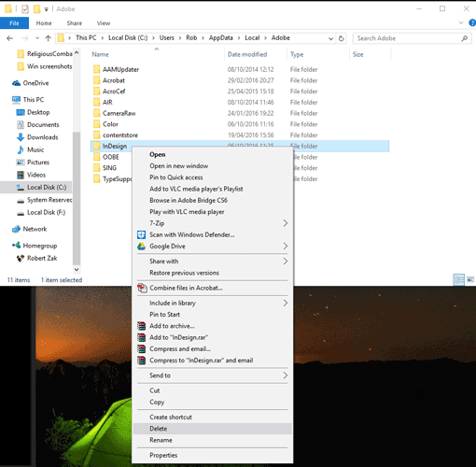The width and height of the screenshot is (476, 467).
Task: Click the Desktop icon in sidebar
Action: tap(21, 112)
